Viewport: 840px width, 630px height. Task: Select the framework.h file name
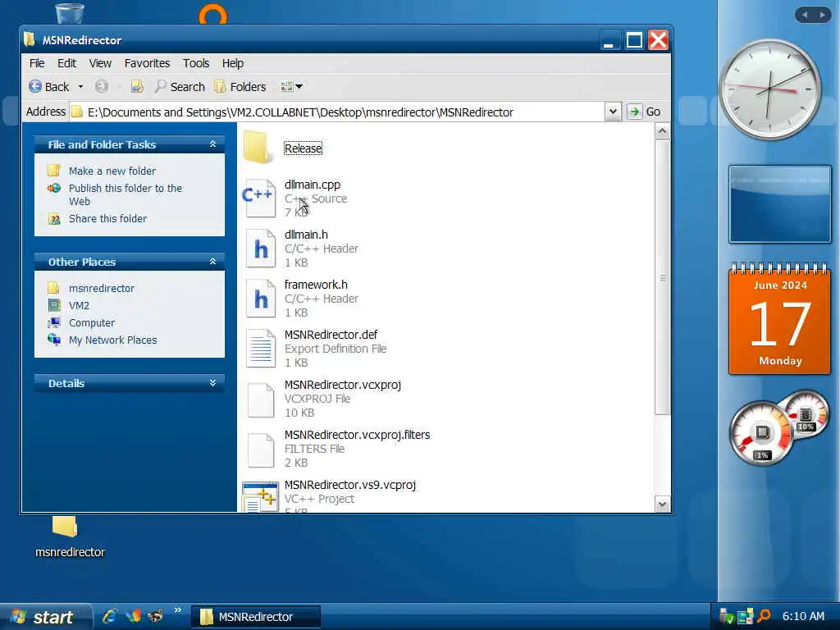316,285
